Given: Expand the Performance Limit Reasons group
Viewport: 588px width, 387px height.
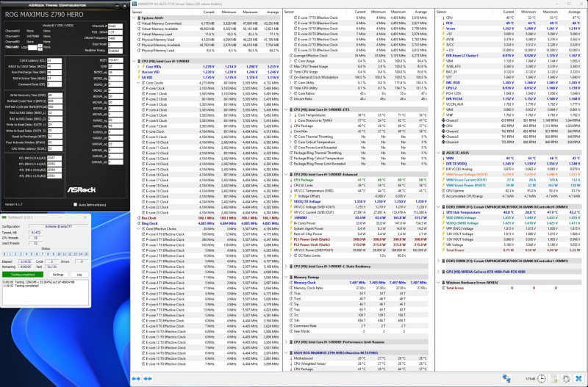Looking at the screenshot, I should tap(286, 342).
